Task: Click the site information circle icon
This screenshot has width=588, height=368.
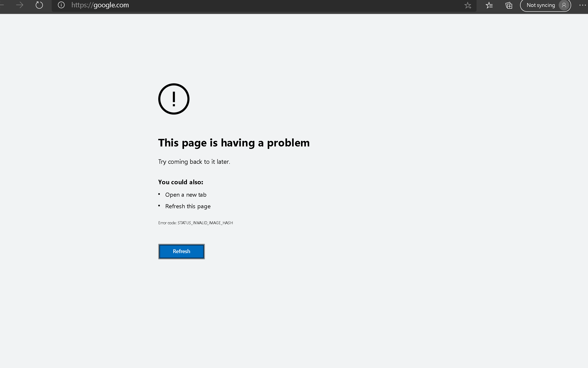Action: 61,5
